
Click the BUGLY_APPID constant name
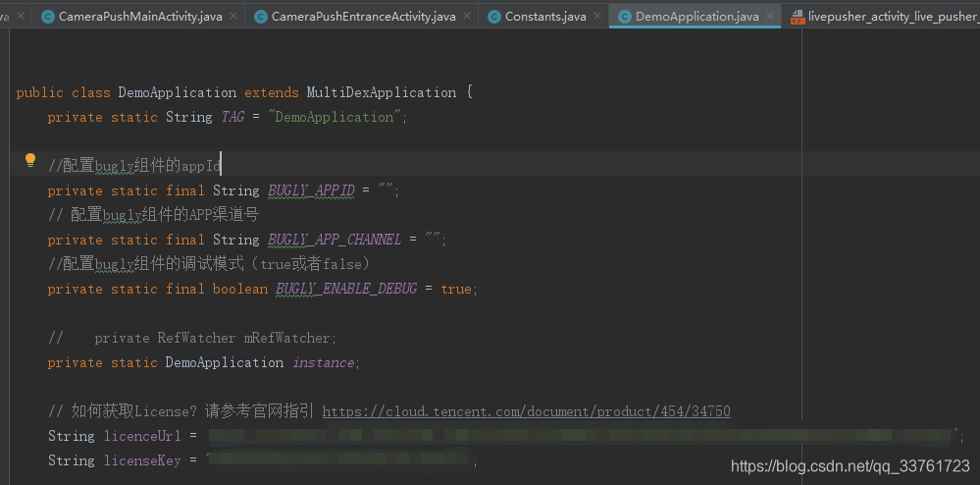(x=311, y=190)
